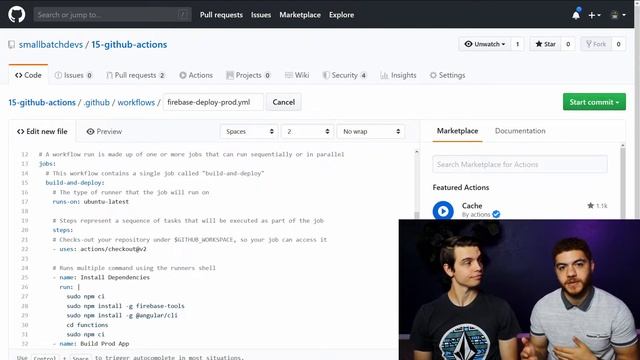Select the Marketplace sidebar tab
This screenshot has height=360, width=640.
(x=457, y=131)
